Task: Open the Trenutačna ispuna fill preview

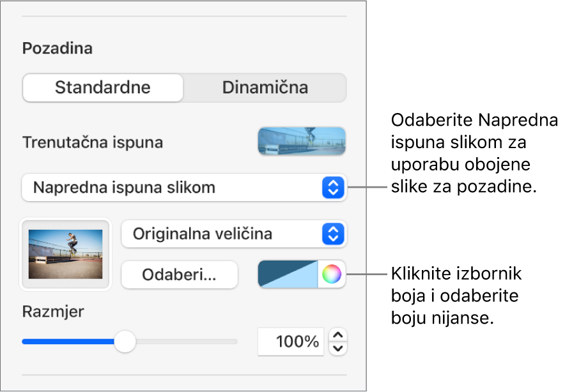Action: (x=301, y=141)
